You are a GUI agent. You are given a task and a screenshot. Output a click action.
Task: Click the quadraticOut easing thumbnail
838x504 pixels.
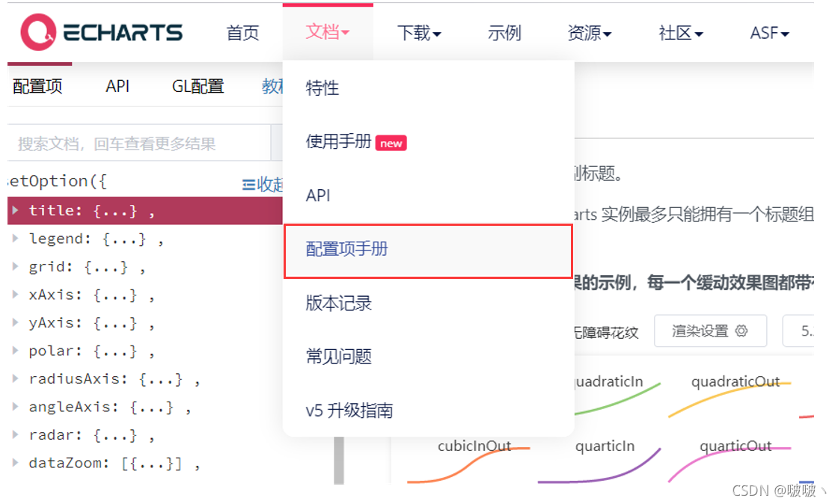pos(730,396)
